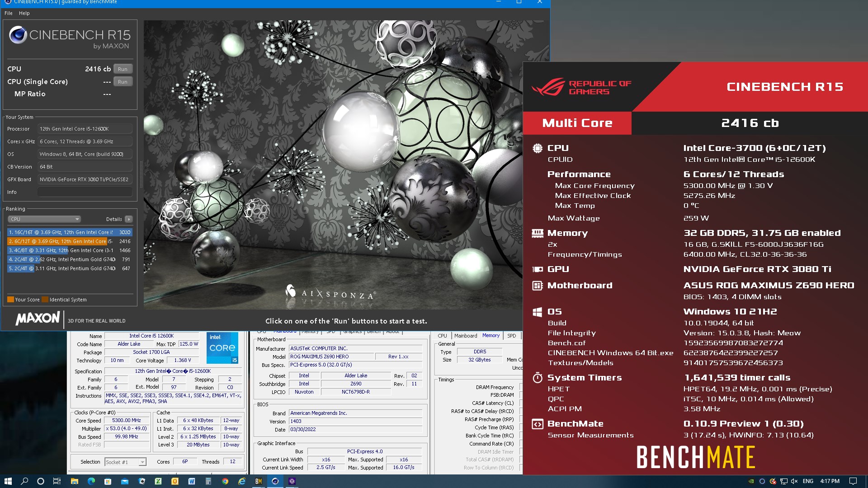The width and height of the screenshot is (868, 488).
Task: Open the Help menu in Cinebench
Action: click(24, 13)
